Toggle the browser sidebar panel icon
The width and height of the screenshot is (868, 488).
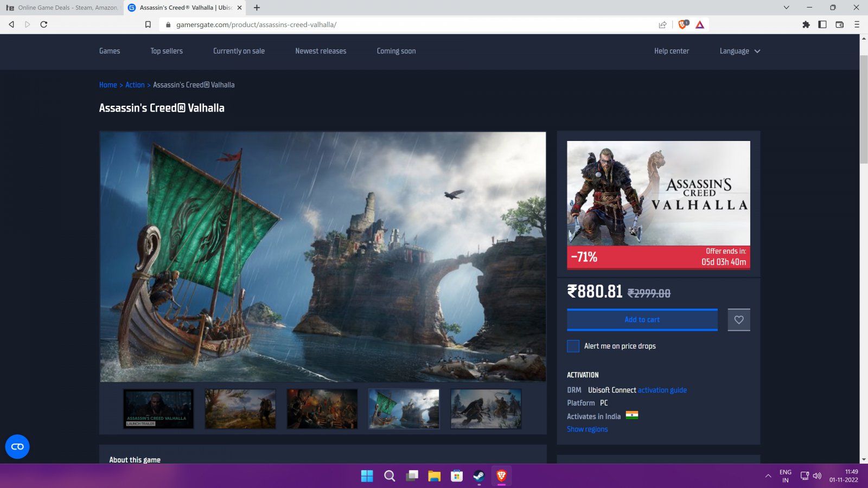click(x=822, y=24)
